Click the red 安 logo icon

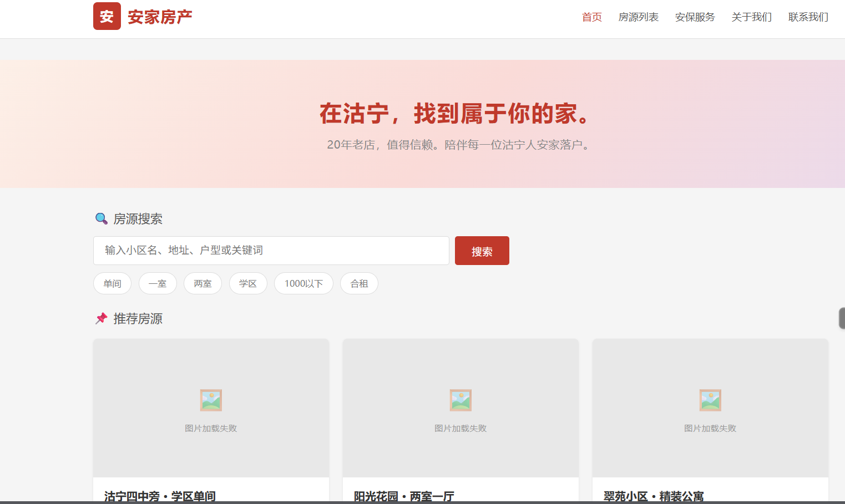point(107,16)
